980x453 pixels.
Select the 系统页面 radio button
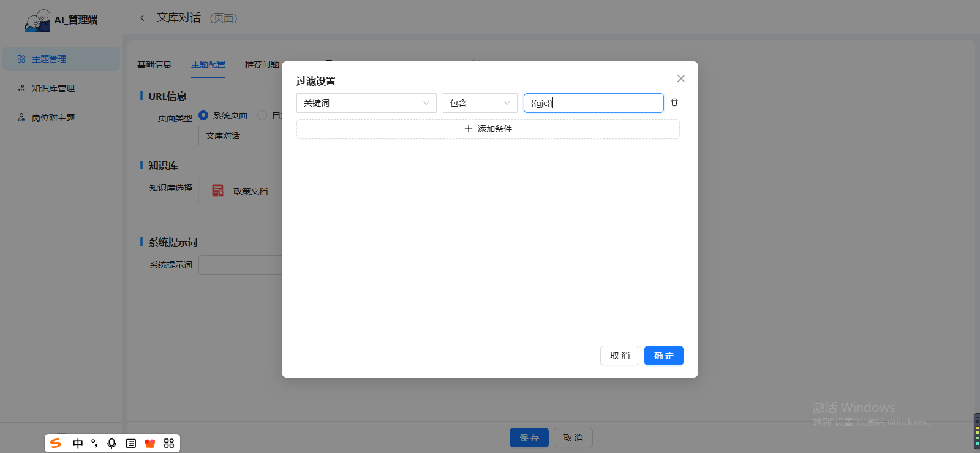(x=203, y=115)
